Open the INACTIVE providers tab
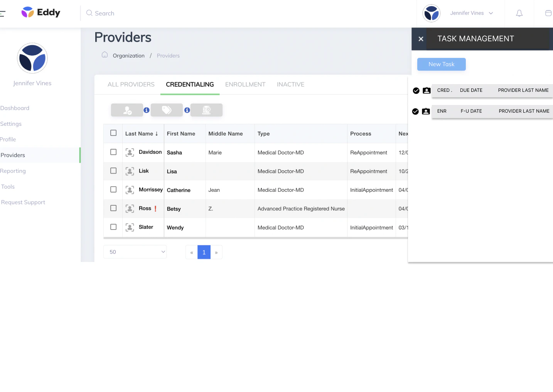The image size is (553, 392). tap(290, 84)
